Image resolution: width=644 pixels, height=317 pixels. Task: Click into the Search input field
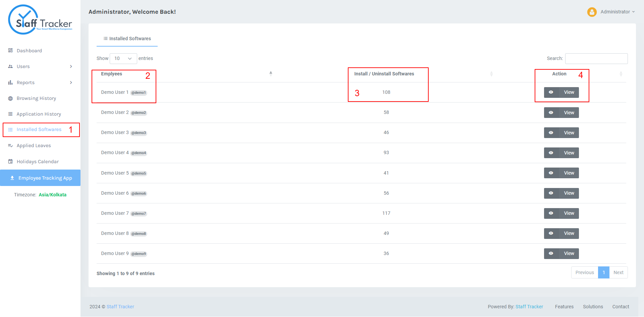[x=596, y=58]
